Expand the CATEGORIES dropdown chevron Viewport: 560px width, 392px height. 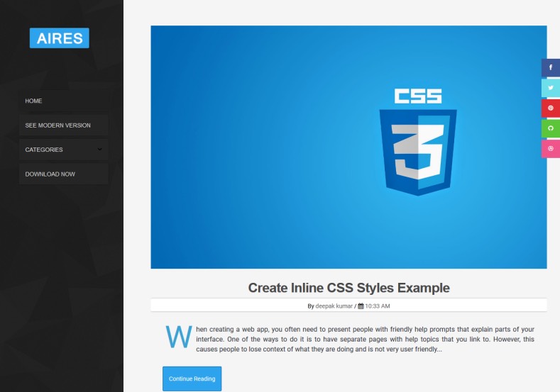[99, 149]
